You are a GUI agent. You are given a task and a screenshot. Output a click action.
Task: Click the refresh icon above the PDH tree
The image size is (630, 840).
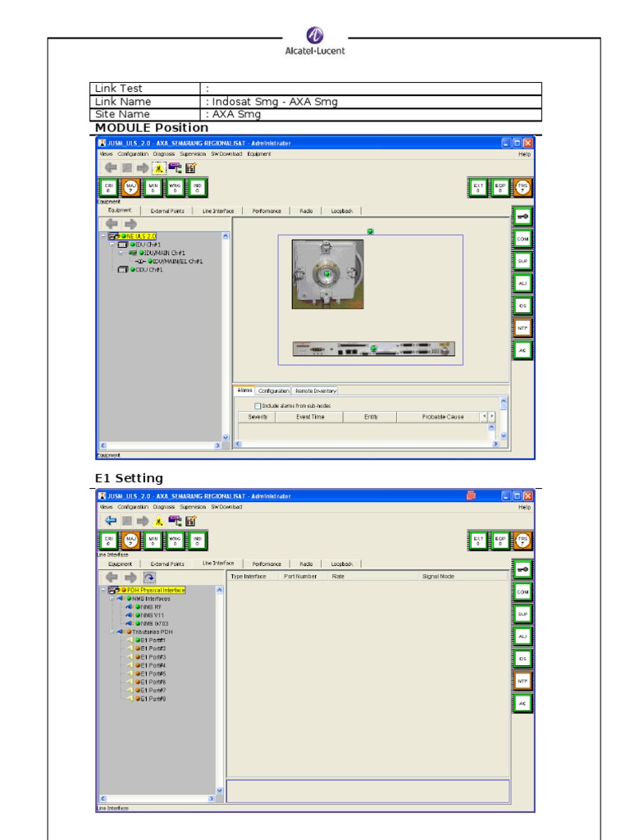[149, 577]
